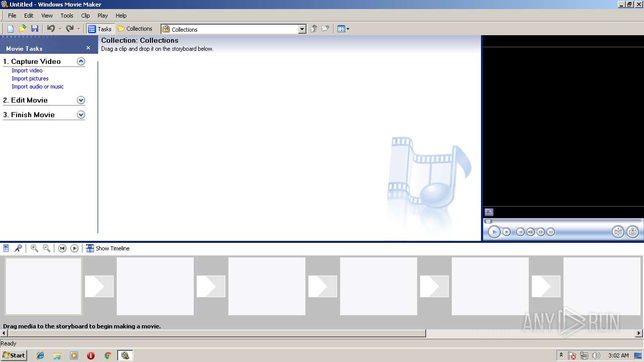
Task: Open the Clip menu
Action: [86, 16]
